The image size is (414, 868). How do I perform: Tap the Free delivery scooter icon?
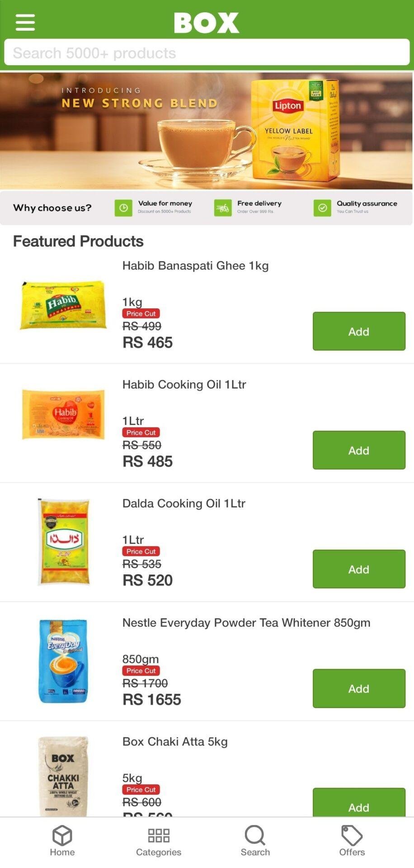[x=223, y=208]
